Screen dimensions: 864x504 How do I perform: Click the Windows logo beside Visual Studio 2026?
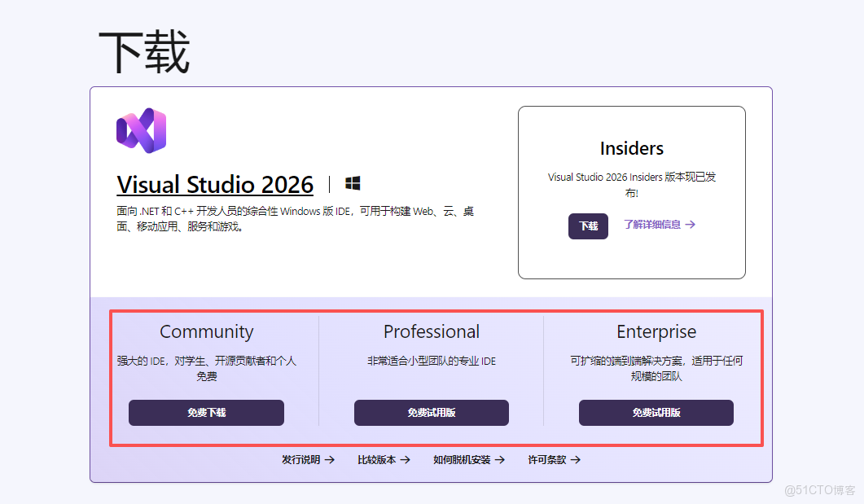[x=353, y=183]
